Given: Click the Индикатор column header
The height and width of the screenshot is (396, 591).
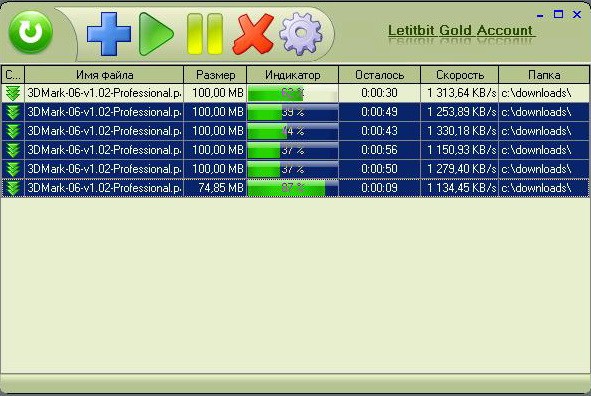Looking at the screenshot, I should [292, 75].
